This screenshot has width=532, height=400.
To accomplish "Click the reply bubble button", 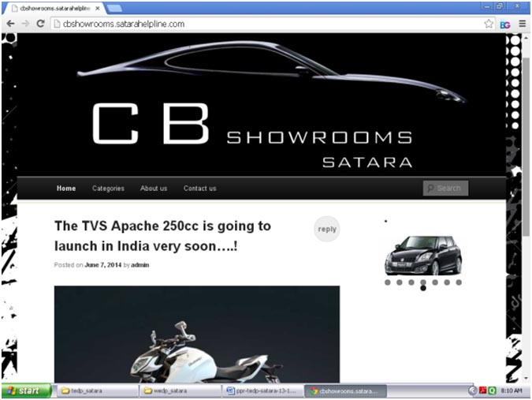I will [x=327, y=229].
